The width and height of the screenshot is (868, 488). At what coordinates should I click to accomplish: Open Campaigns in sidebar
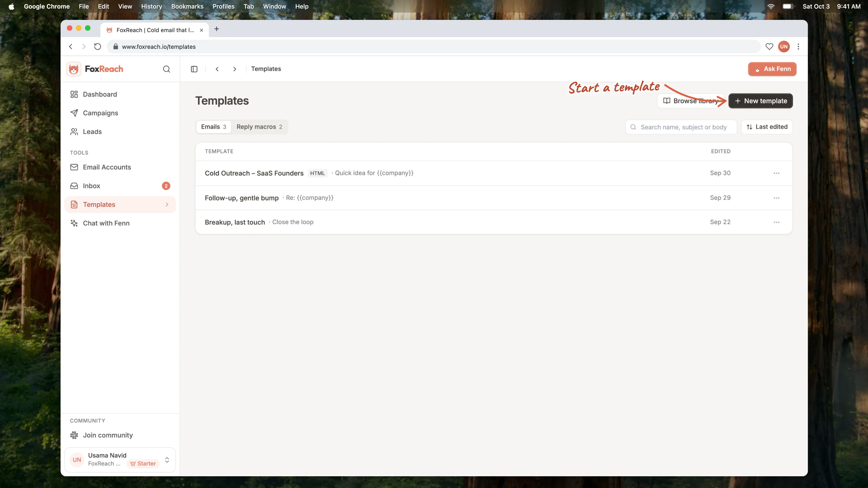click(x=120, y=113)
